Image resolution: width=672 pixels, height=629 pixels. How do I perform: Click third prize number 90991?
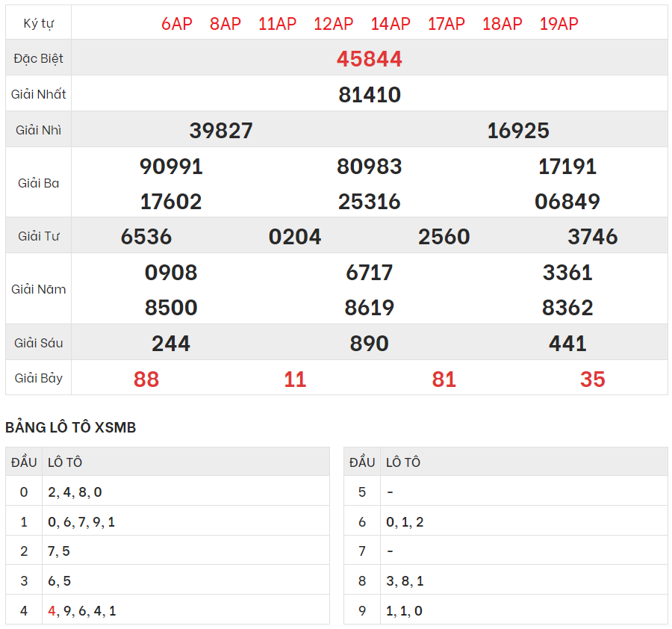tap(171, 167)
